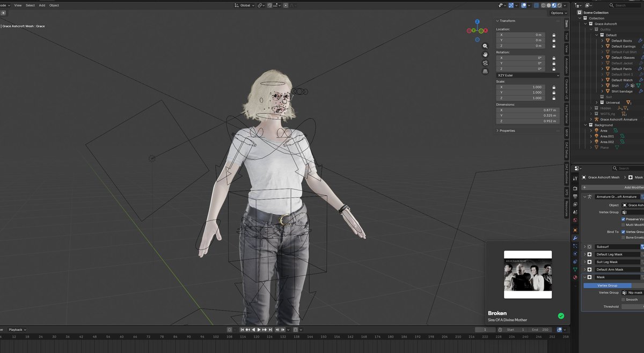The image size is (644, 353).
Task: Expand the Subsurf modifier panel
Action: click(x=584, y=247)
